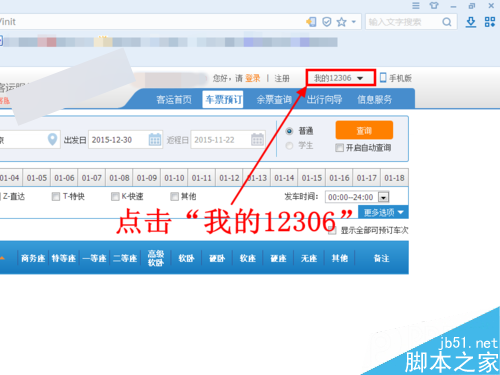500x375 pixels.
Task: Click the 硬座 column header
Action: [278, 258]
